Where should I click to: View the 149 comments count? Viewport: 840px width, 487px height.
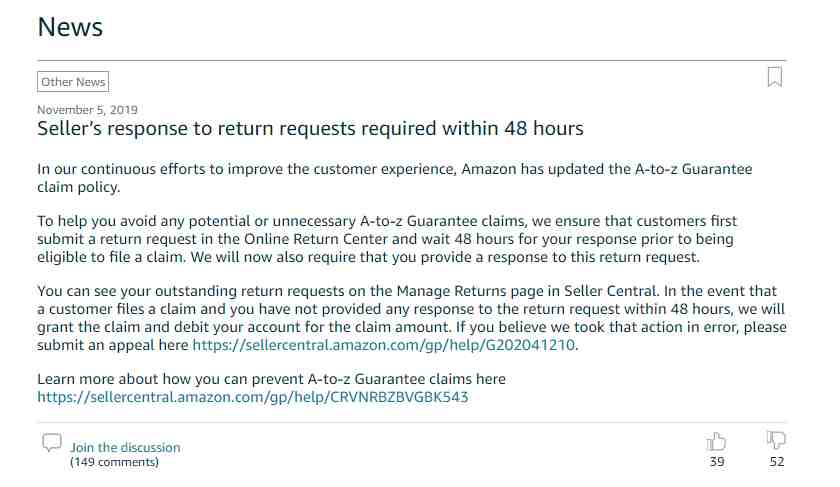(114, 462)
